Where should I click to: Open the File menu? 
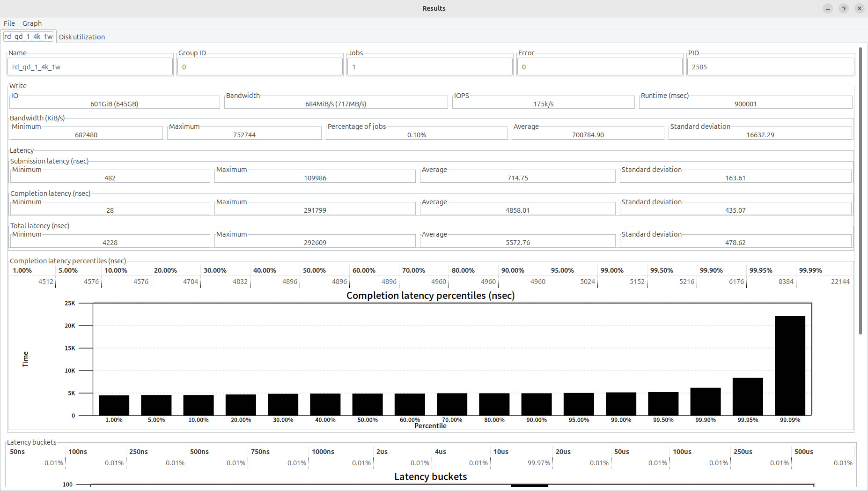pyautogui.click(x=9, y=23)
